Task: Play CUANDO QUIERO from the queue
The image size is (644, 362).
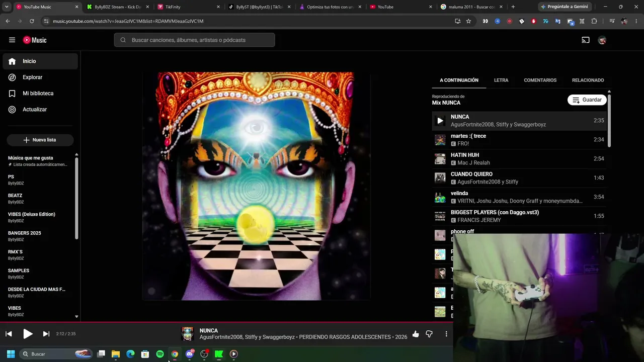Action: pyautogui.click(x=520, y=178)
